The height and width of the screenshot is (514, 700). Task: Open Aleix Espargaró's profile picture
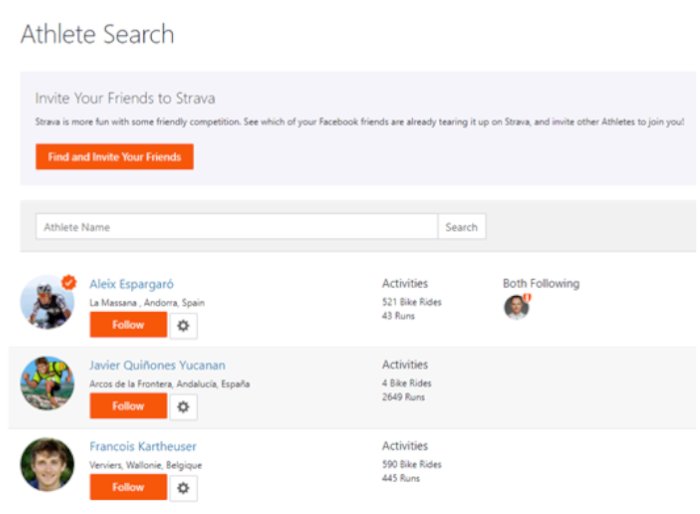46,303
